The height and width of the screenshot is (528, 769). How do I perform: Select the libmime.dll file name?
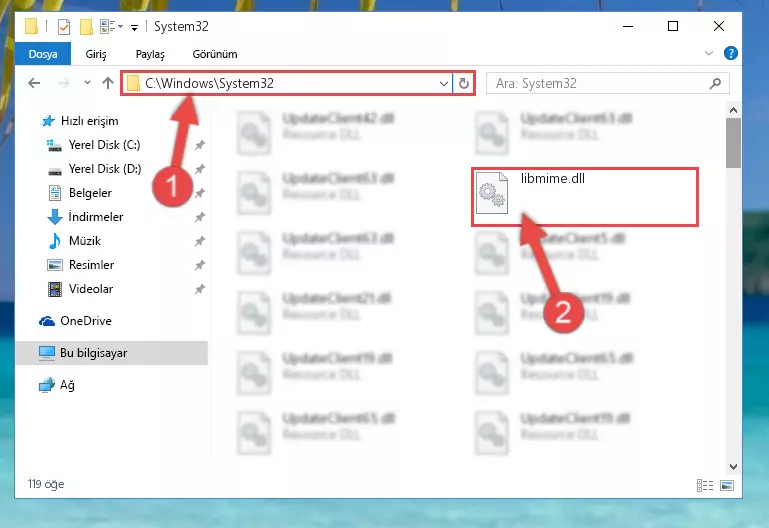coord(553,178)
